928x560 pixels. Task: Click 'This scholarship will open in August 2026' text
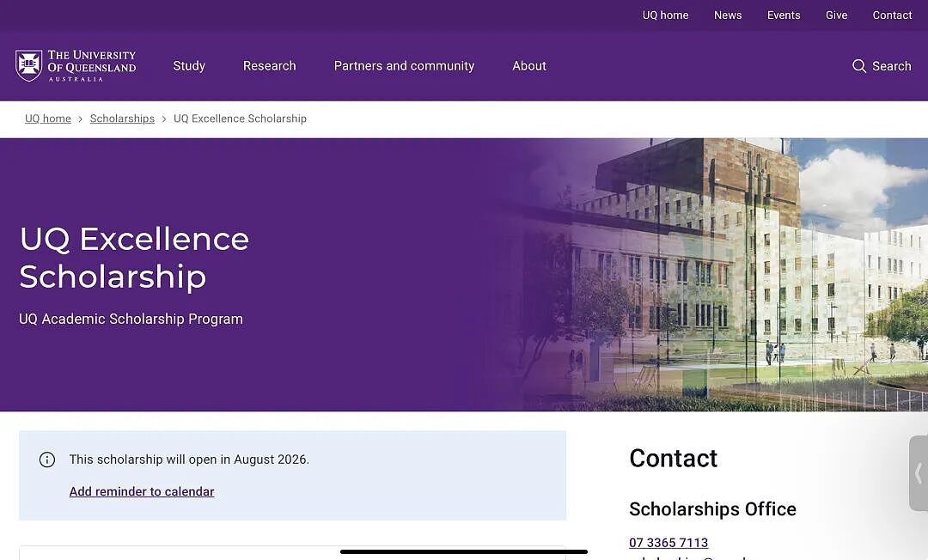coord(189,460)
